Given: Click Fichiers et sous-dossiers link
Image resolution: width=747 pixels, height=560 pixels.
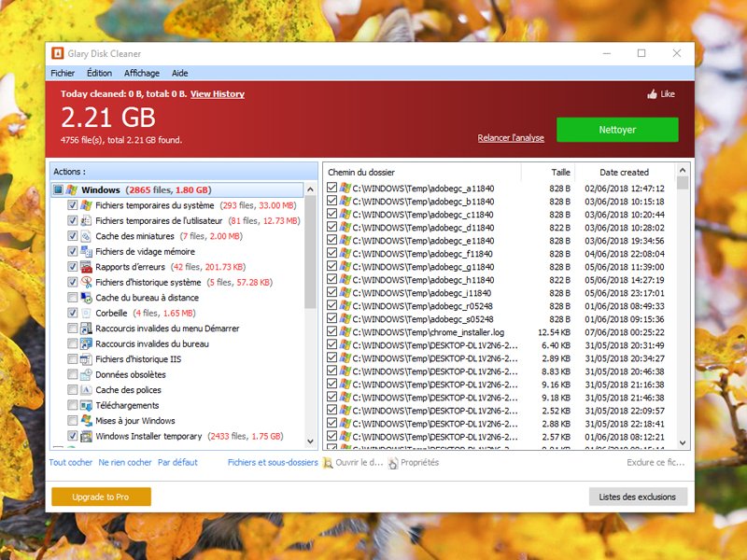Looking at the screenshot, I should pyautogui.click(x=273, y=462).
